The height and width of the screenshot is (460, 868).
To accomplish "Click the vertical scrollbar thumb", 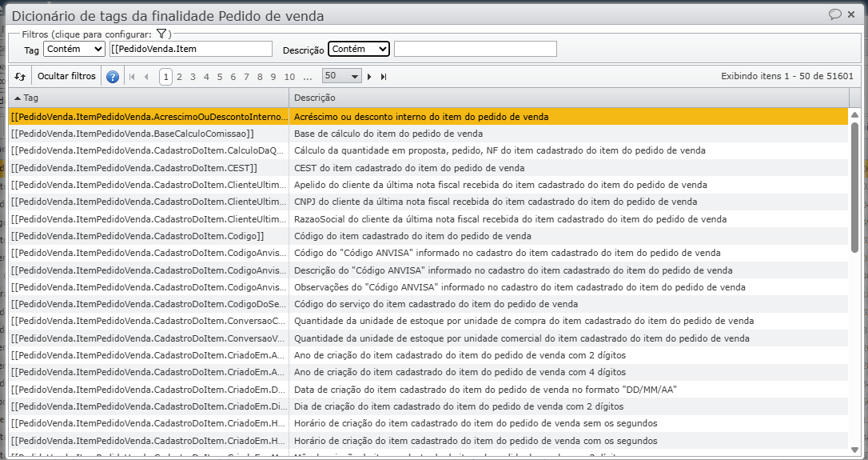I will point(854,186).
